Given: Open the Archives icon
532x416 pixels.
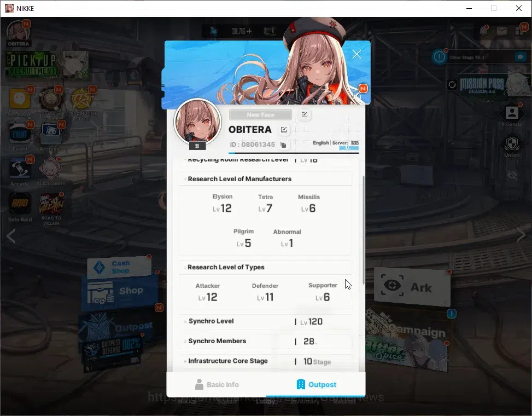Looking at the screenshot, I should coord(50,136).
